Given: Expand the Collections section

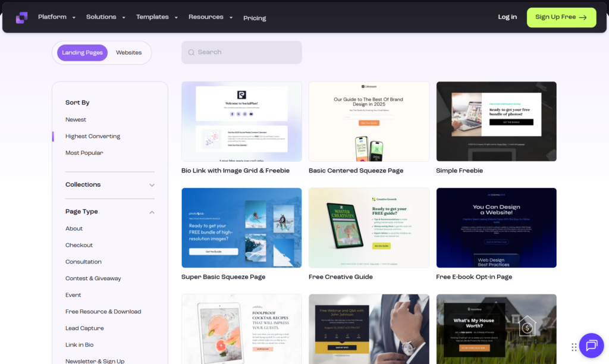Looking at the screenshot, I should point(152,185).
